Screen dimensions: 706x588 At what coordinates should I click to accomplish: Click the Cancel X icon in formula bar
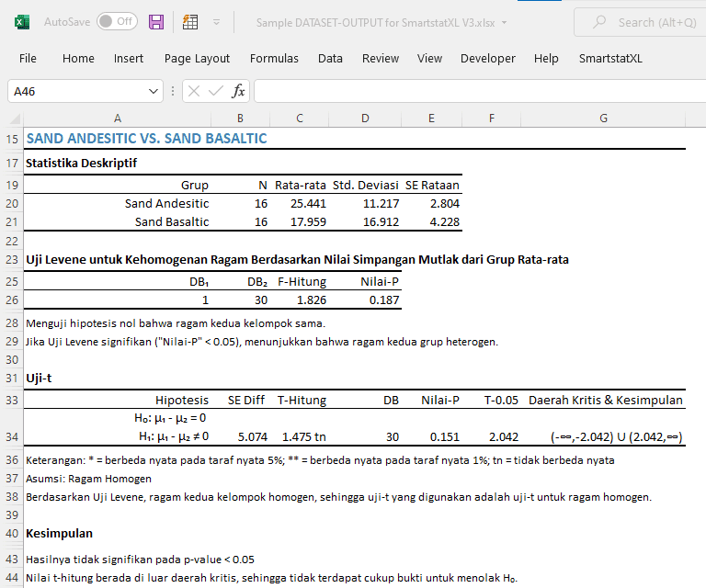tap(195, 91)
